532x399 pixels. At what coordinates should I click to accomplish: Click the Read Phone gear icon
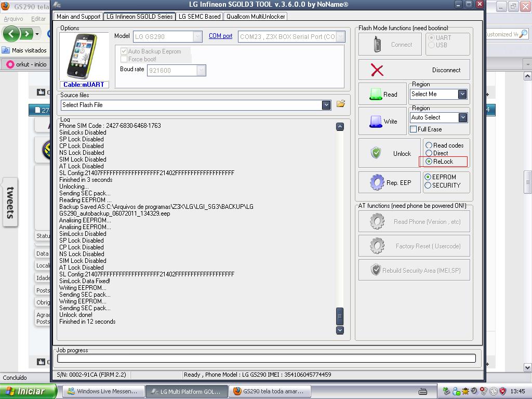click(x=377, y=221)
